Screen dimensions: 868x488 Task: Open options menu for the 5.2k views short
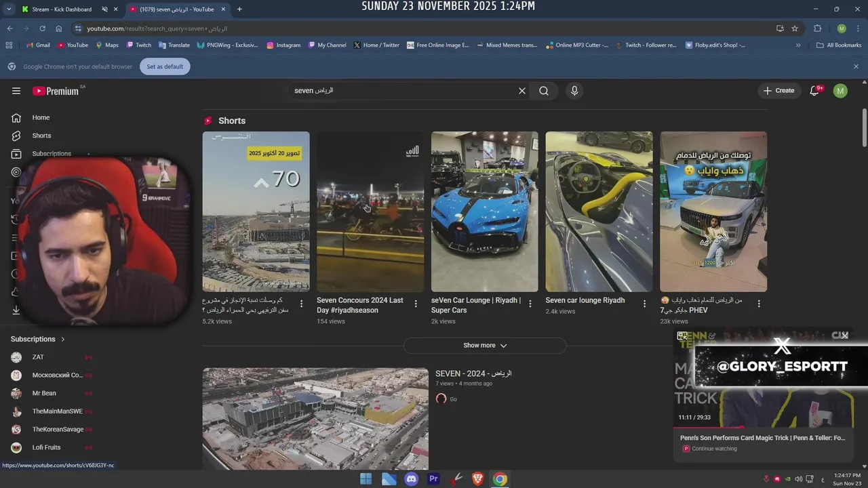tap(302, 304)
